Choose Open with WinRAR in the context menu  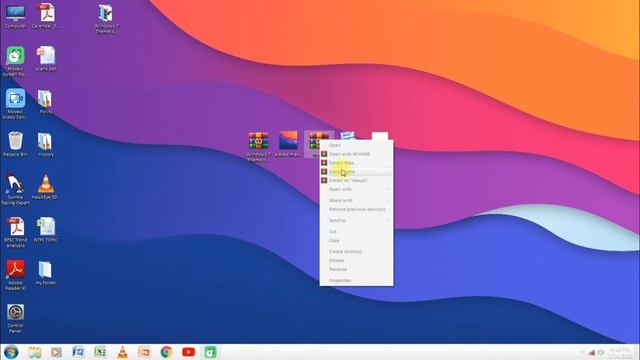click(x=356, y=154)
